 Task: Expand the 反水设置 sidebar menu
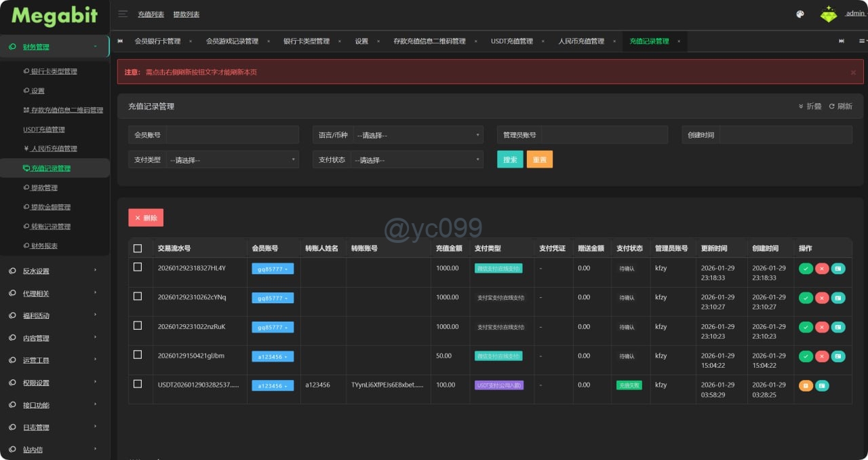point(54,271)
